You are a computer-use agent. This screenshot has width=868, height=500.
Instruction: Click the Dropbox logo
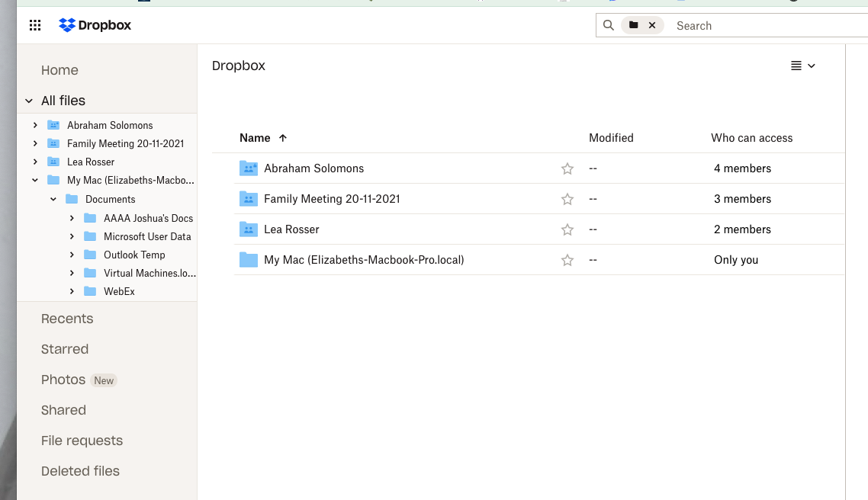[x=95, y=25]
